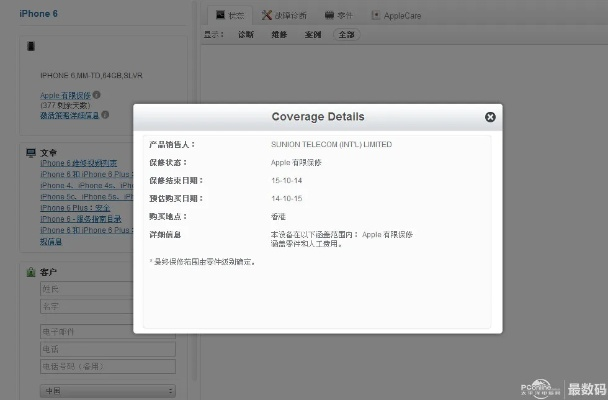This screenshot has width=608, height=400.
Task: Click the 电子邮件 input field
Action: 107,330
